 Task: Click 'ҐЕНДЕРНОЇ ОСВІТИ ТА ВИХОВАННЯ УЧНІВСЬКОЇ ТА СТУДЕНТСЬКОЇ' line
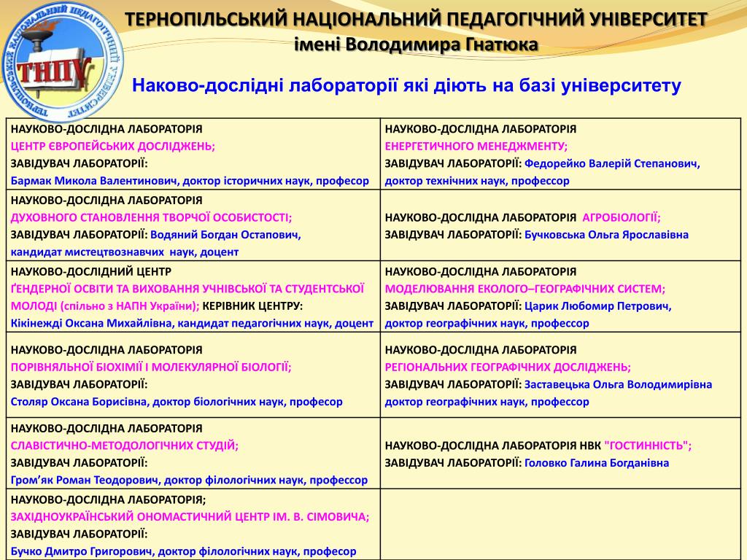coord(187,289)
